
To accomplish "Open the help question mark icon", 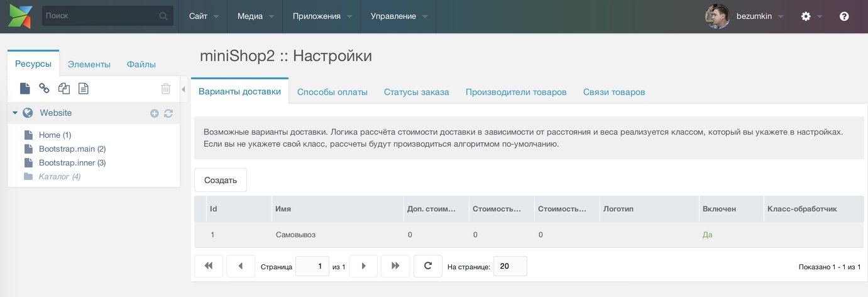I will coord(844,16).
